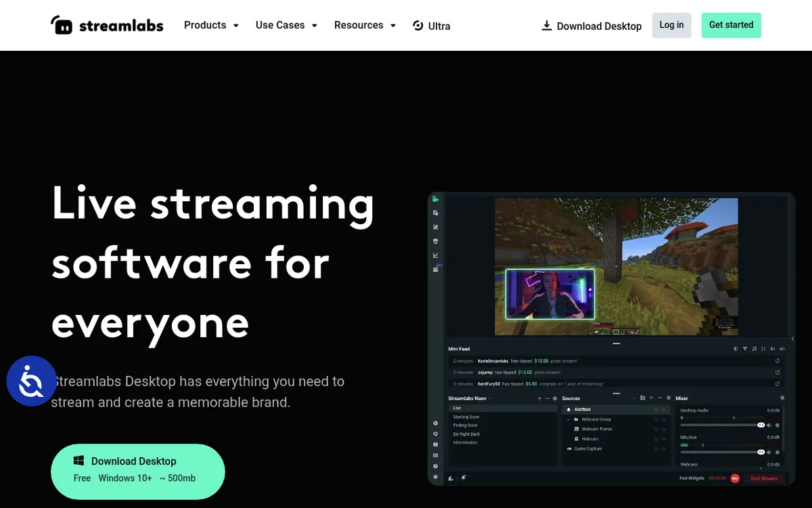Open the Streamlabs Neon scene collection dropdown

470,398
